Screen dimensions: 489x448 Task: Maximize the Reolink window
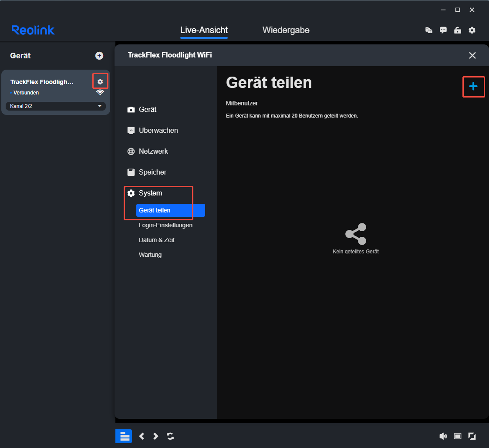(x=458, y=10)
